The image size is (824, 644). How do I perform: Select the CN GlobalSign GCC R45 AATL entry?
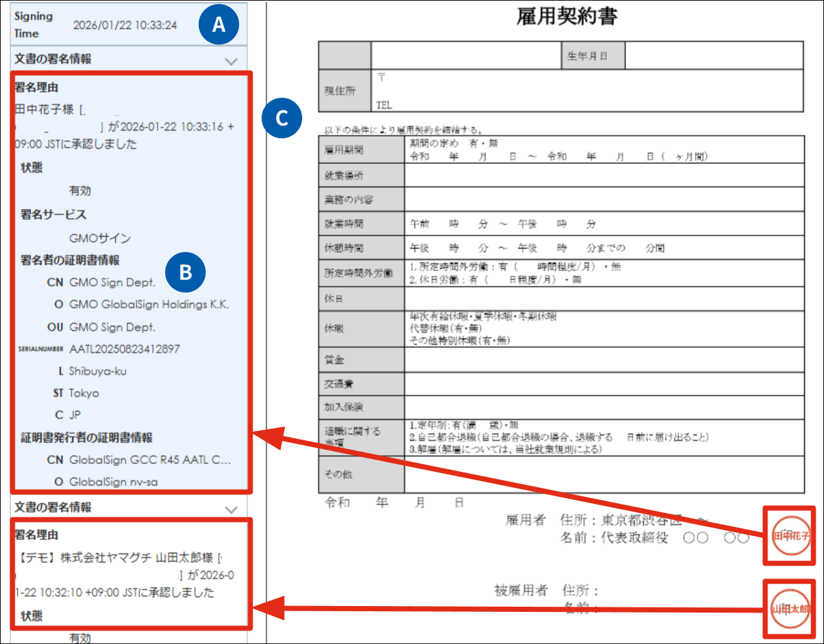click(x=149, y=460)
